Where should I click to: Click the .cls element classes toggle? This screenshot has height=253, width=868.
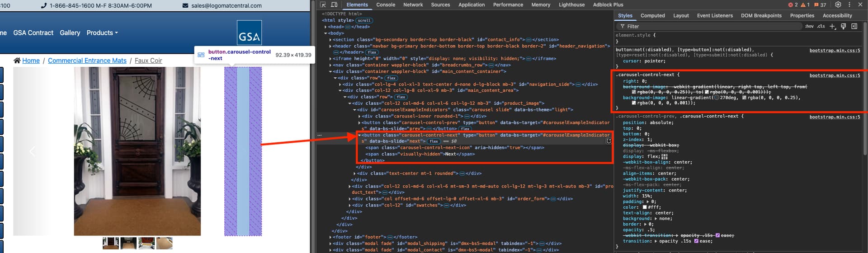(x=821, y=26)
